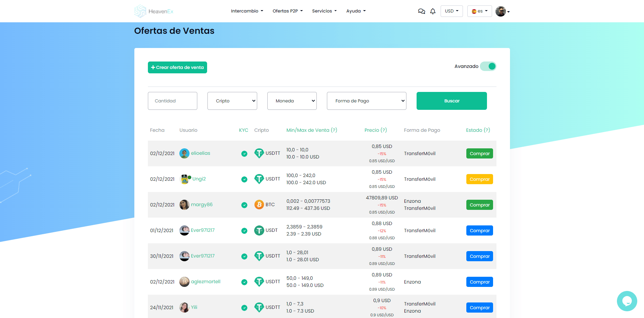Viewport: 644px width, 318px height.
Task: Click Crear oferta de venta button
Action: pos(177,67)
